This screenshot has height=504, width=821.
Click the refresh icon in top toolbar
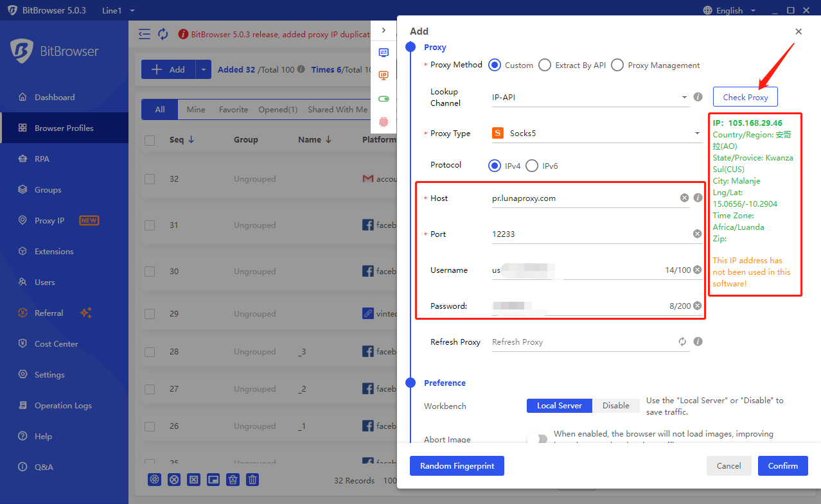[163, 34]
